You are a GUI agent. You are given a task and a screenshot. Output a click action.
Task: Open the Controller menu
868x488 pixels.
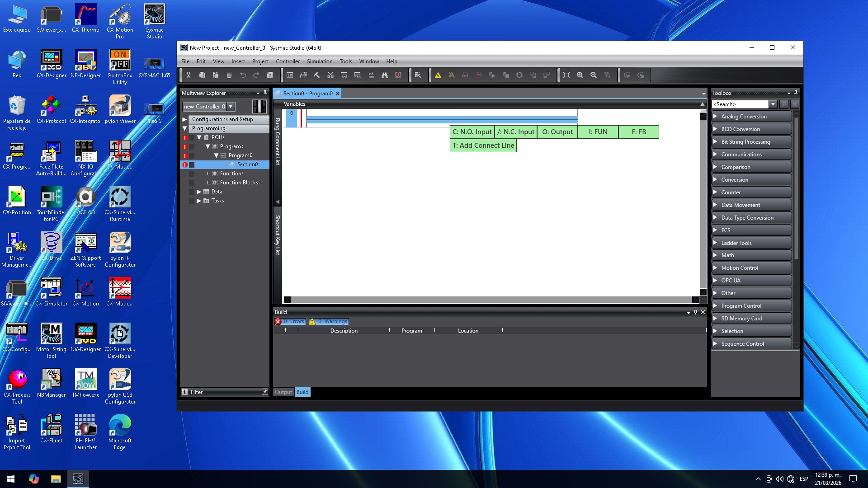[x=288, y=61]
